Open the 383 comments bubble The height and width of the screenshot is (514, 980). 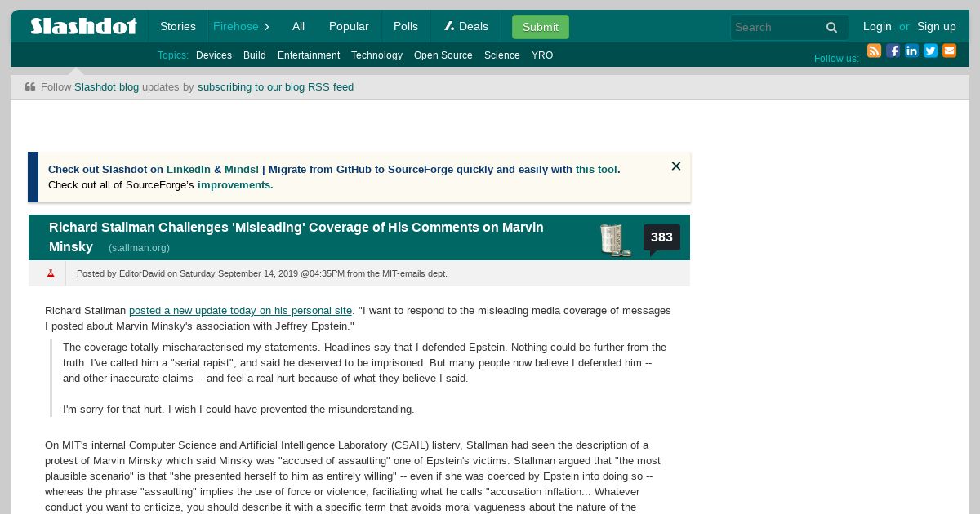(661, 238)
